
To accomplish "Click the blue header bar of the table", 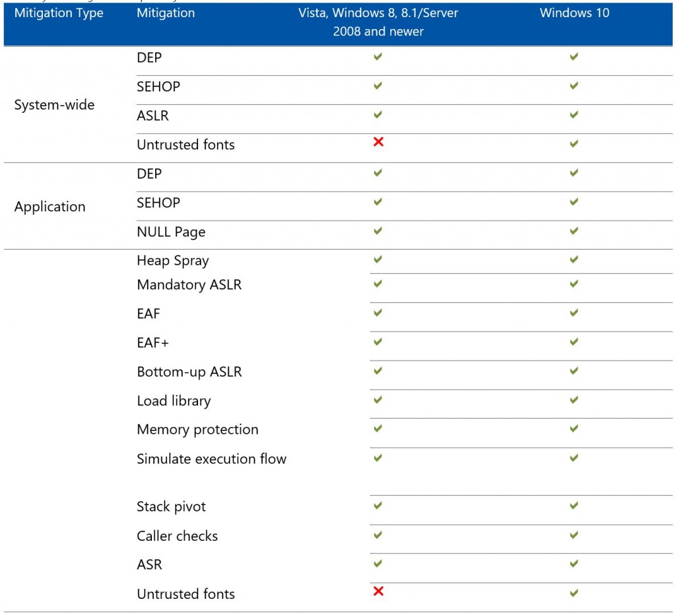I will pos(338,22).
